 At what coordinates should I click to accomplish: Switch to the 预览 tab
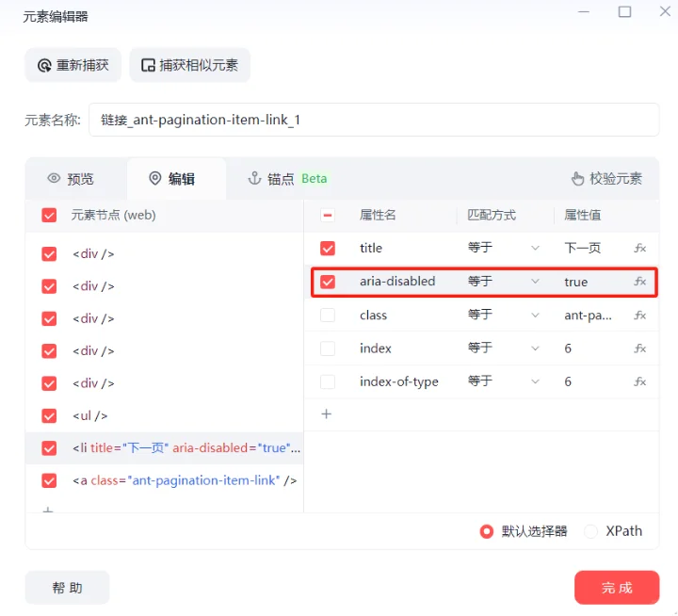point(72,179)
